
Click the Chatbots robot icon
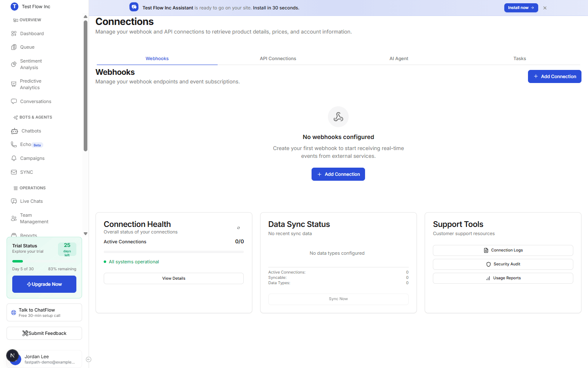point(15,131)
